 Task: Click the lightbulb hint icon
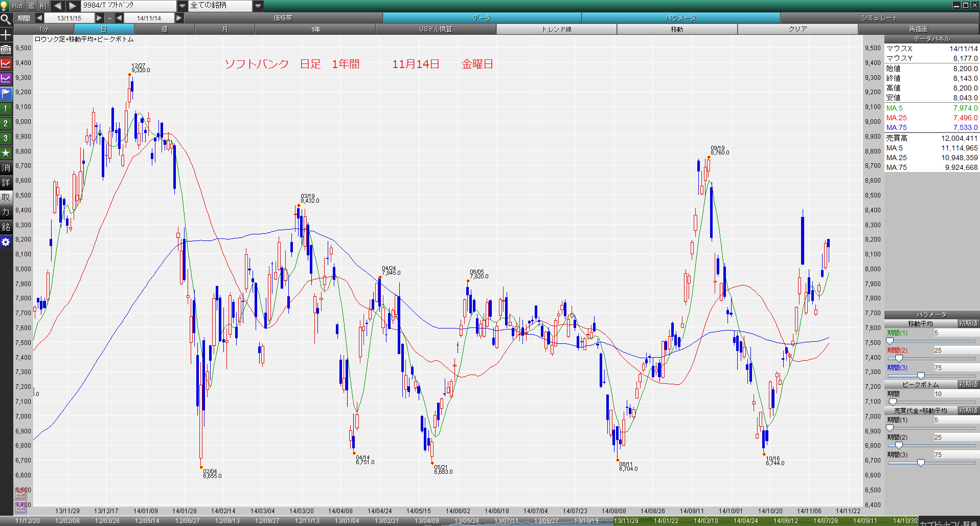click(x=5, y=6)
